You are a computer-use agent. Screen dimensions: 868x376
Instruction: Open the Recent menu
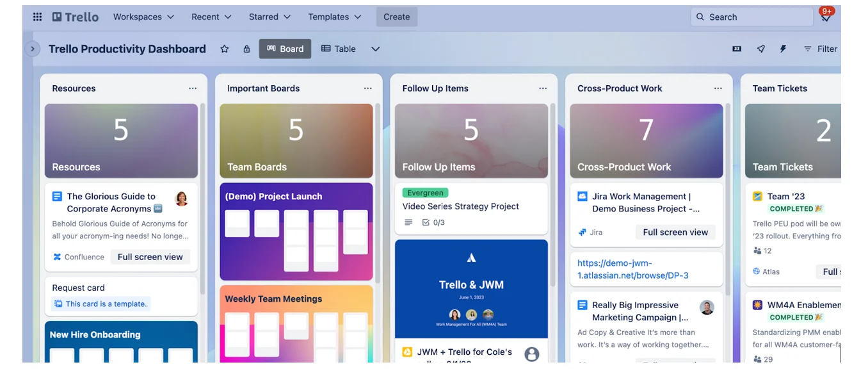coord(211,17)
